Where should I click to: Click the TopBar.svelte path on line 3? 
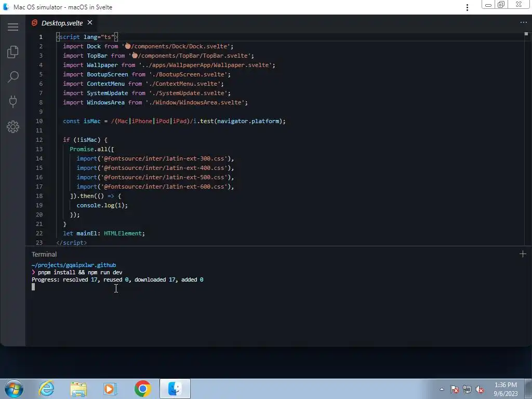[189, 56]
